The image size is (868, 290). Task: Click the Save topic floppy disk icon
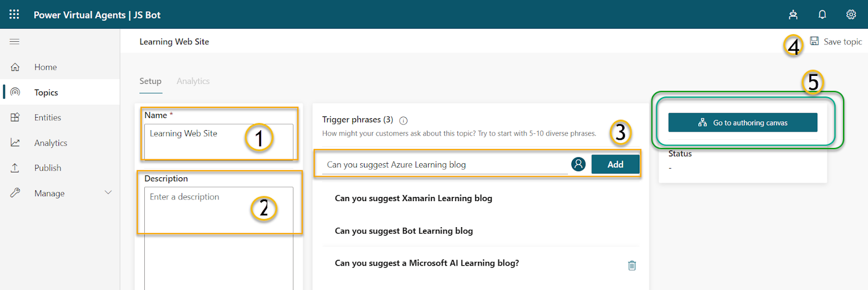[814, 41]
